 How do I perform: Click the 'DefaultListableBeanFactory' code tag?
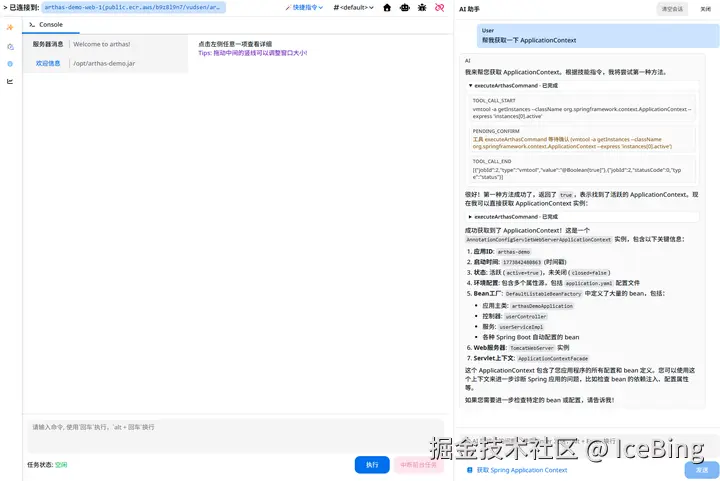544,294
